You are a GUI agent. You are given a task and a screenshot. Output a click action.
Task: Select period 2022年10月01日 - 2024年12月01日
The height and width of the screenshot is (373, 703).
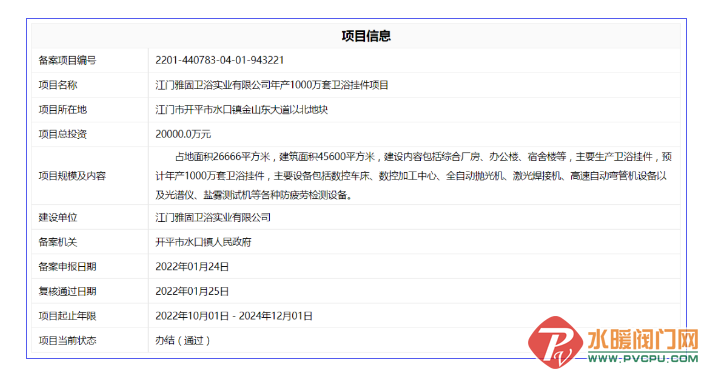coord(234,316)
